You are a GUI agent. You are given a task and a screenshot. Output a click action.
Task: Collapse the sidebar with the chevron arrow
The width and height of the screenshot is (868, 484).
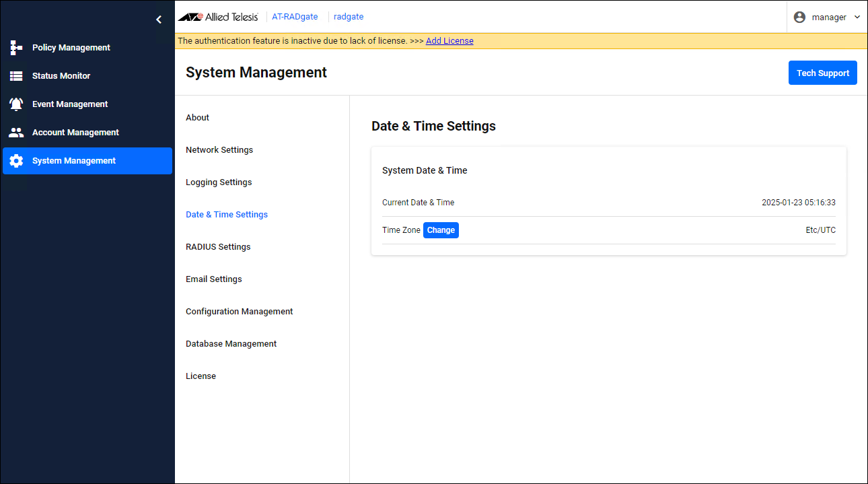pyautogui.click(x=159, y=20)
